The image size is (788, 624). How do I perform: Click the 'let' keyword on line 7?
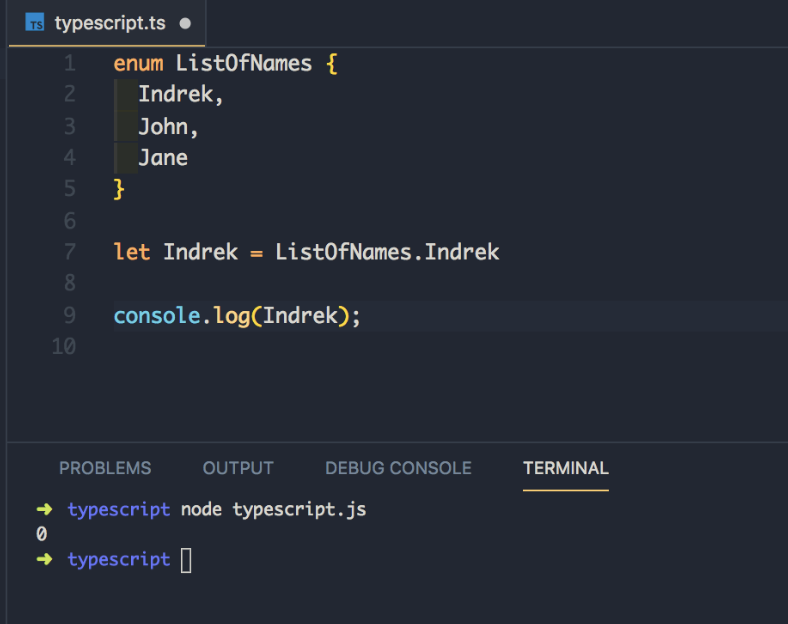coord(132,252)
